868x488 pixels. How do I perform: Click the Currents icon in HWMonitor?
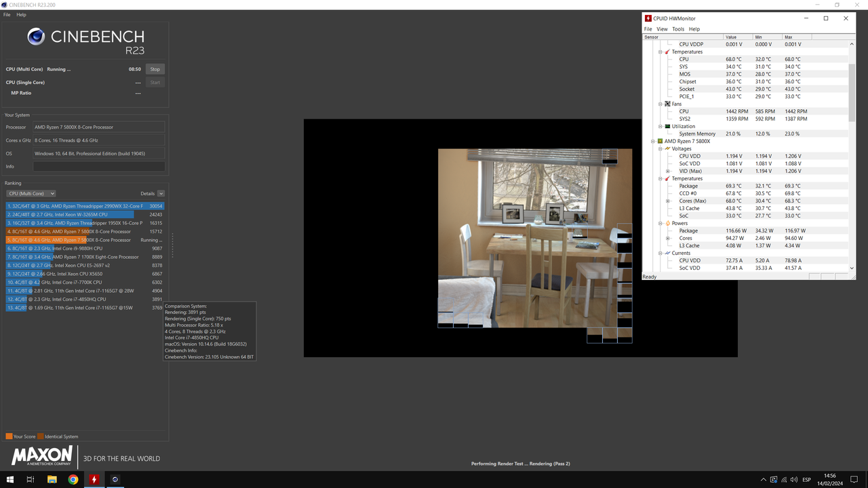click(667, 253)
